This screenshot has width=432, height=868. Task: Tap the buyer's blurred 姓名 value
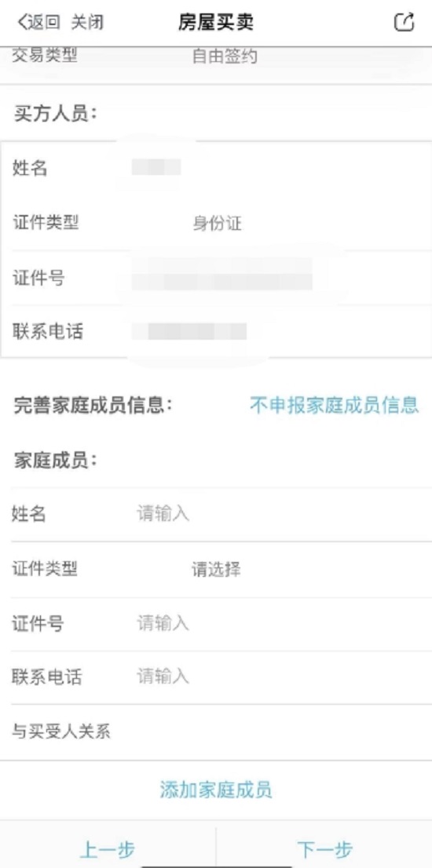tap(156, 167)
